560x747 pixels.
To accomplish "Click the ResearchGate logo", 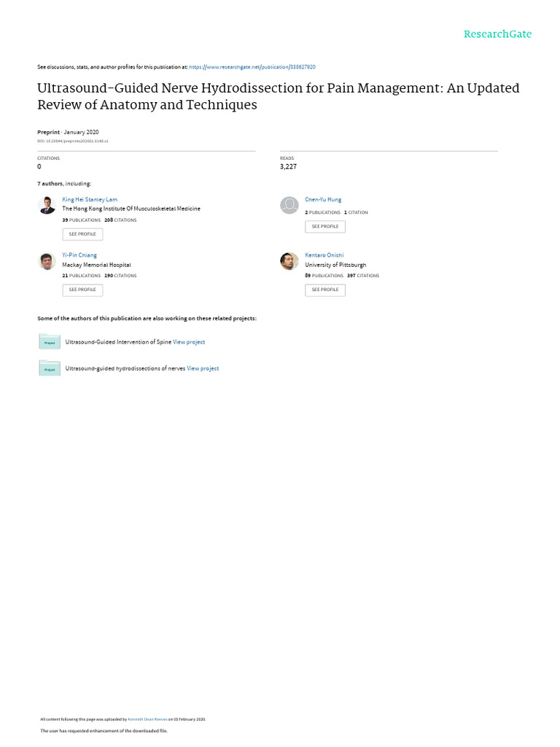I will pos(498,34).
